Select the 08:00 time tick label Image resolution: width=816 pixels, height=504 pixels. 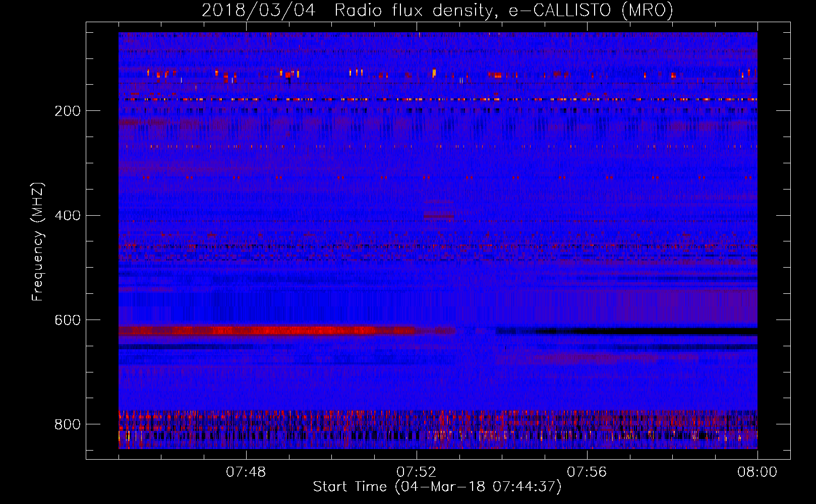pyautogui.click(x=757, y=472)
